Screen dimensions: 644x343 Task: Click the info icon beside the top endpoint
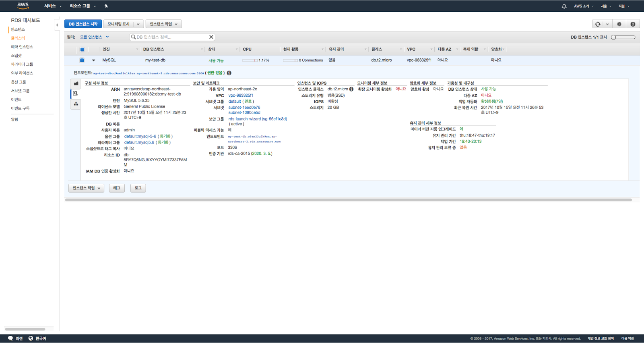point(229,73)
